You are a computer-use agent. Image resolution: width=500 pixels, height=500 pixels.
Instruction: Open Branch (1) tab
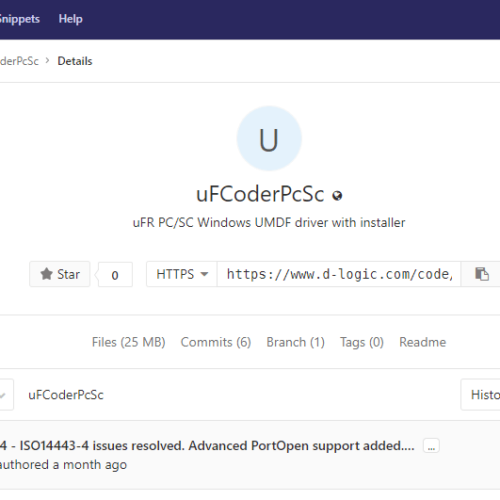[295, 342]
